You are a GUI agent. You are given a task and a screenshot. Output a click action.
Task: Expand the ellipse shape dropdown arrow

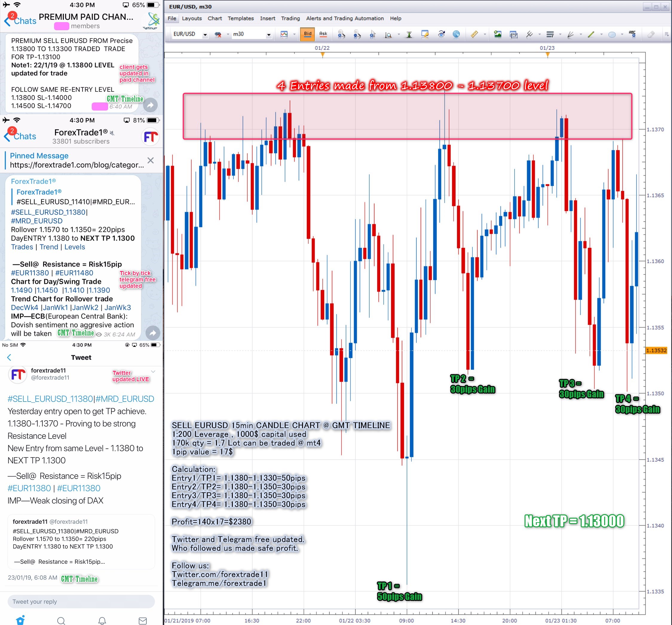click(622, 34)
